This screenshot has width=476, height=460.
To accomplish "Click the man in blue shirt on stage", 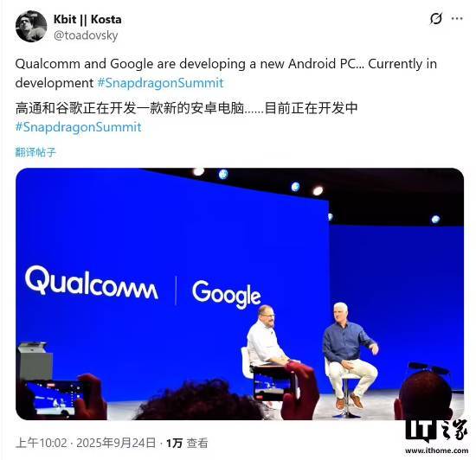I will (349, 352).
